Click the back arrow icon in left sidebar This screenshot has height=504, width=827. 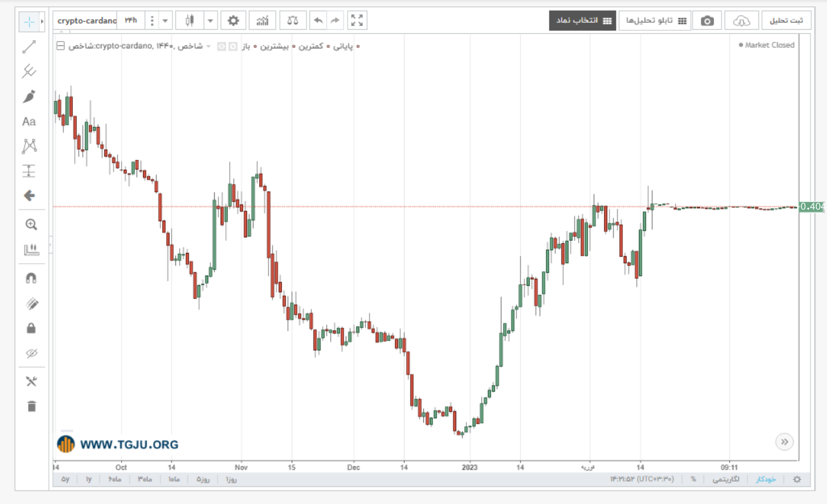coord(29,196)
